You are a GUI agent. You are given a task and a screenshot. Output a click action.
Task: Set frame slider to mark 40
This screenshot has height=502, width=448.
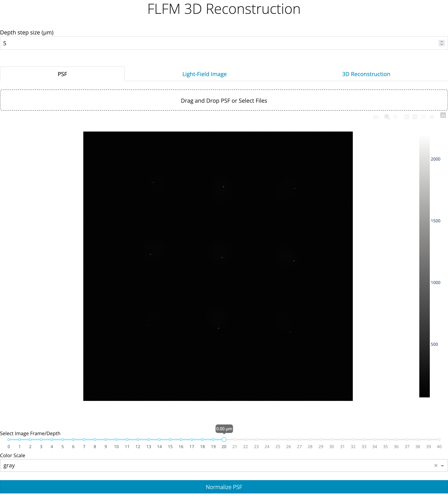point(439,440)
